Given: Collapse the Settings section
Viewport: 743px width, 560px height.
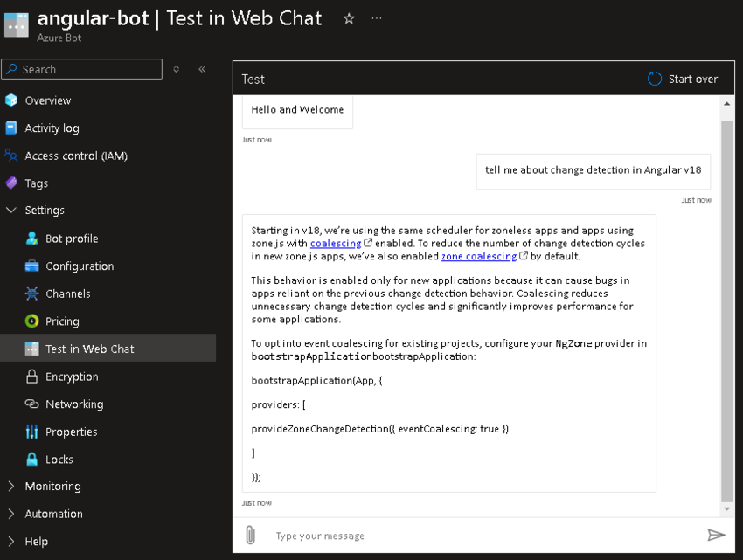Looking at the screenshot, I should pos(11,210).
